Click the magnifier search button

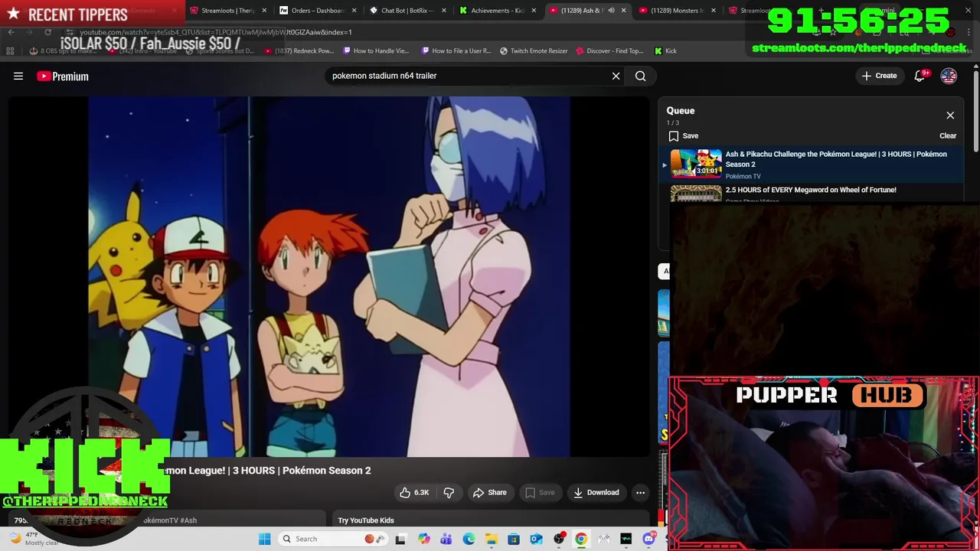click(640, 76)
